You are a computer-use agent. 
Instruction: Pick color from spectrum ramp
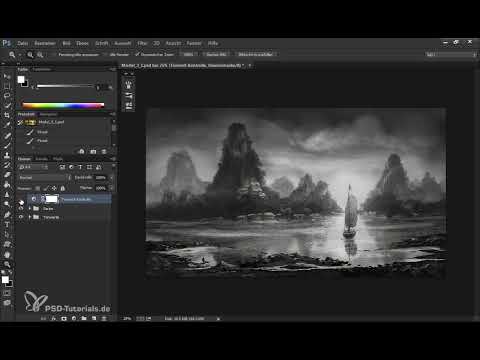tap(63, 106)
